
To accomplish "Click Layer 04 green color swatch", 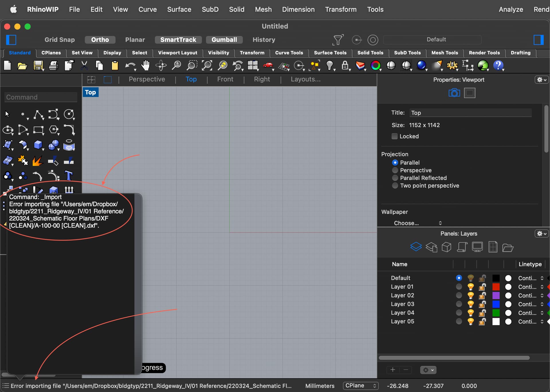I will (x=496, y=313).
